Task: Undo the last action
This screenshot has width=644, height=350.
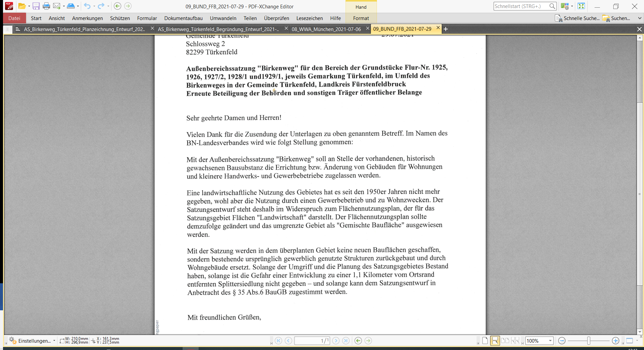Action: tap(87, 6)
